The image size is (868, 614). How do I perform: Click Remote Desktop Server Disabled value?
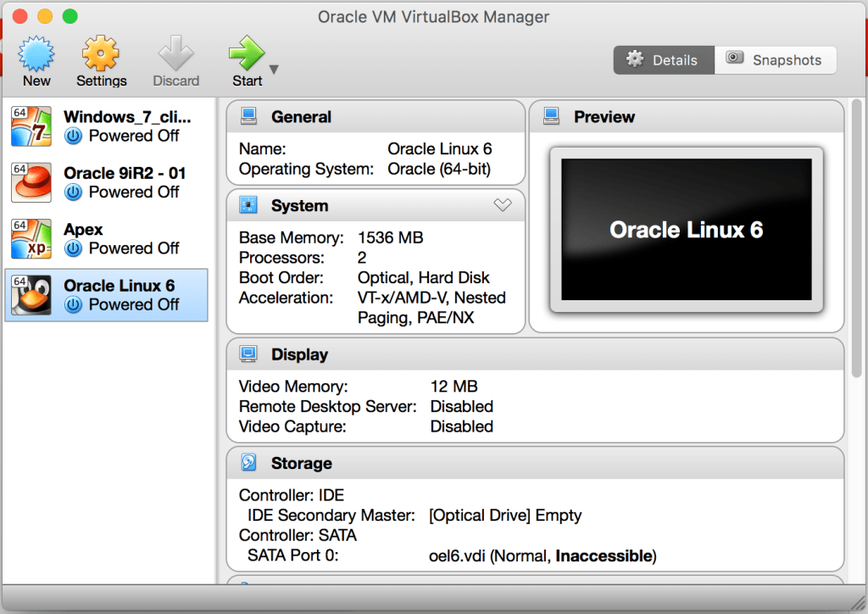462,406
